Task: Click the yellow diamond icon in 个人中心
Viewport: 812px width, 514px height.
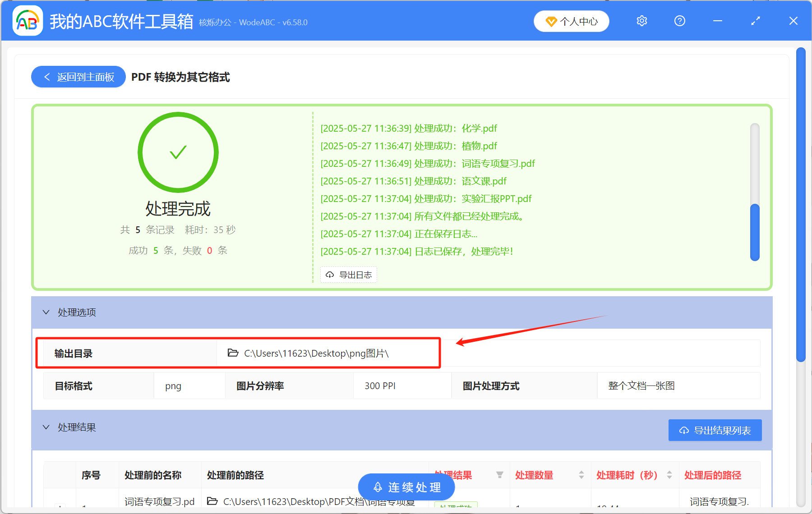Action: click(x=551, y=21)
